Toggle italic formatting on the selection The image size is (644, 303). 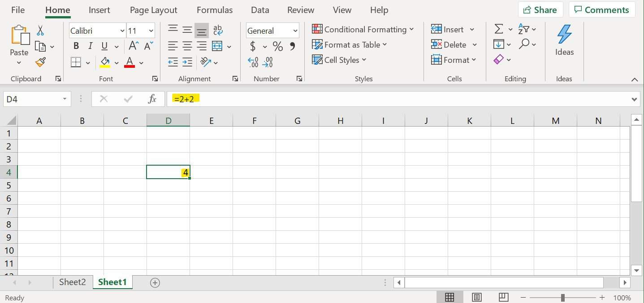pos(90,46)
